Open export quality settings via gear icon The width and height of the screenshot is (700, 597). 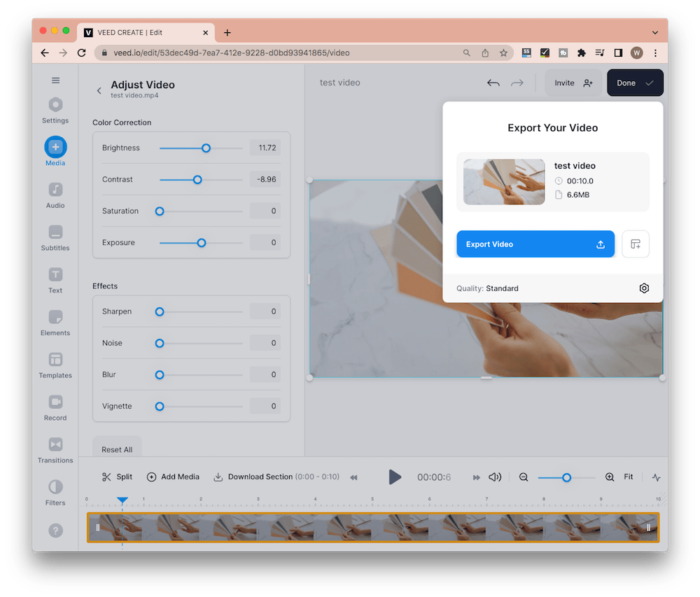(x=644, y=288)
